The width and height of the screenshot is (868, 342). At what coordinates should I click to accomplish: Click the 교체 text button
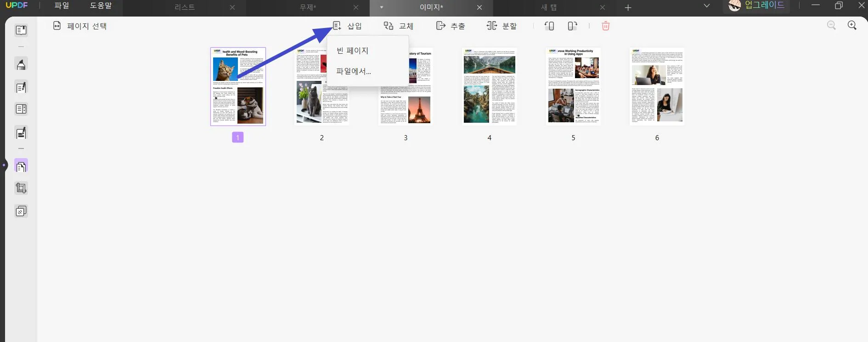tap(406, 26)
